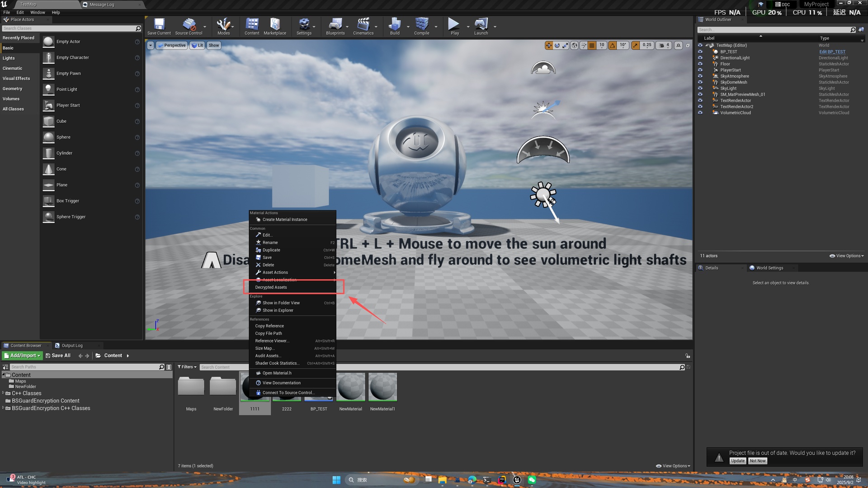
Task: Choose Create Material Instance menu entry
Action: [292, 220]
